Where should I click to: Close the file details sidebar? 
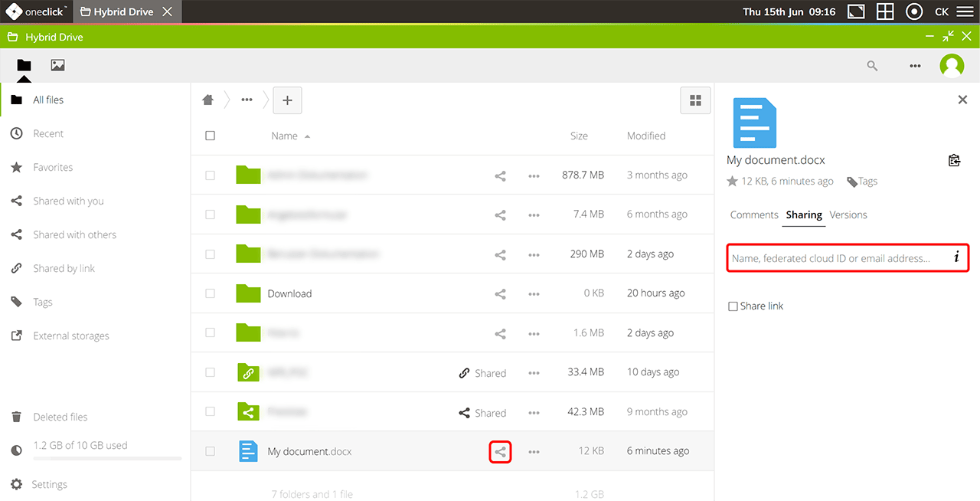tap(962, 100)
